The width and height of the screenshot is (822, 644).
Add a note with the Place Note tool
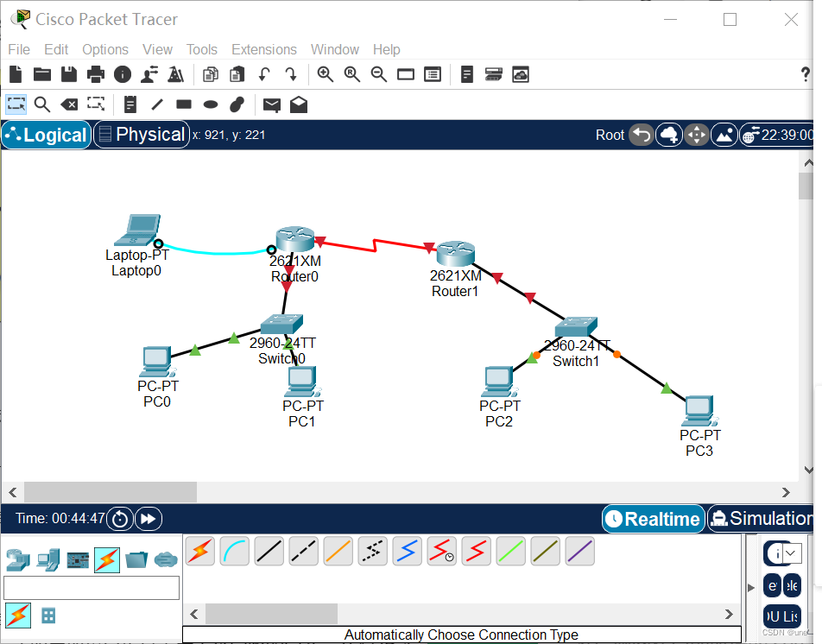pyautogui.click(x=130, y=104)
